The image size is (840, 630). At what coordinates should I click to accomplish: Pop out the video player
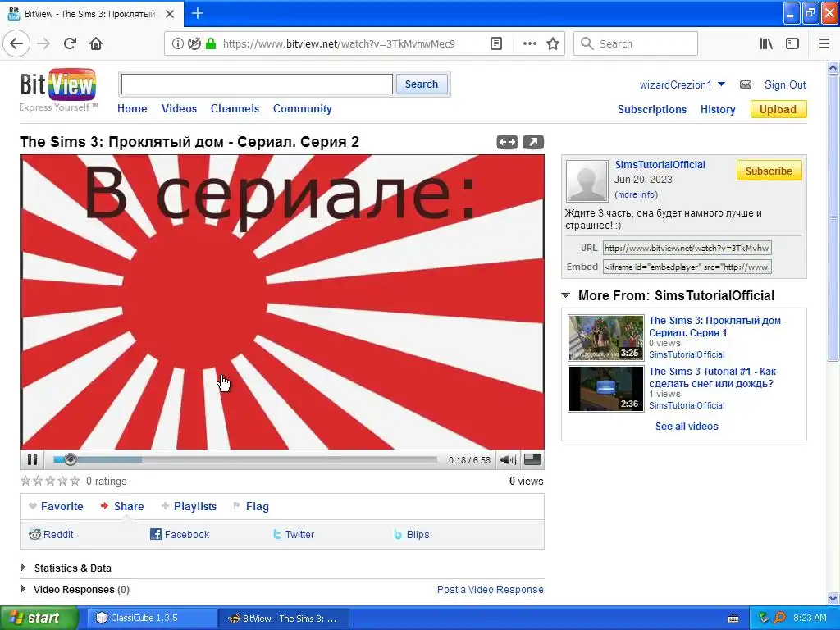point(533,142)
